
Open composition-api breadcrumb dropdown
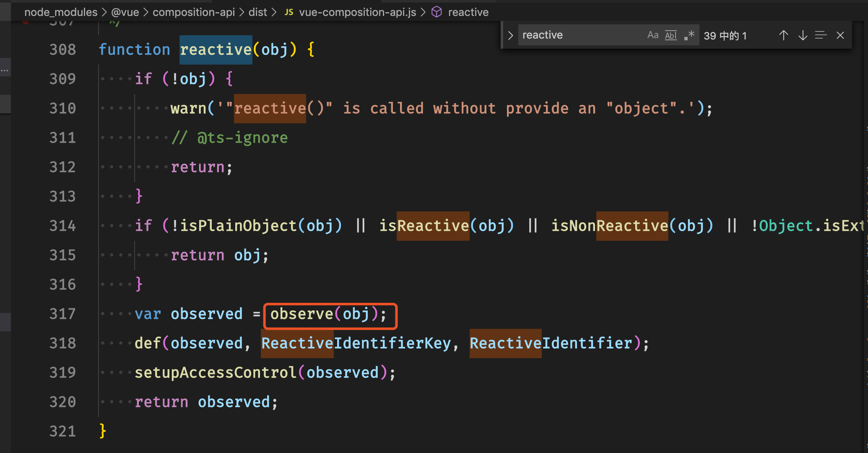(193, 12)
